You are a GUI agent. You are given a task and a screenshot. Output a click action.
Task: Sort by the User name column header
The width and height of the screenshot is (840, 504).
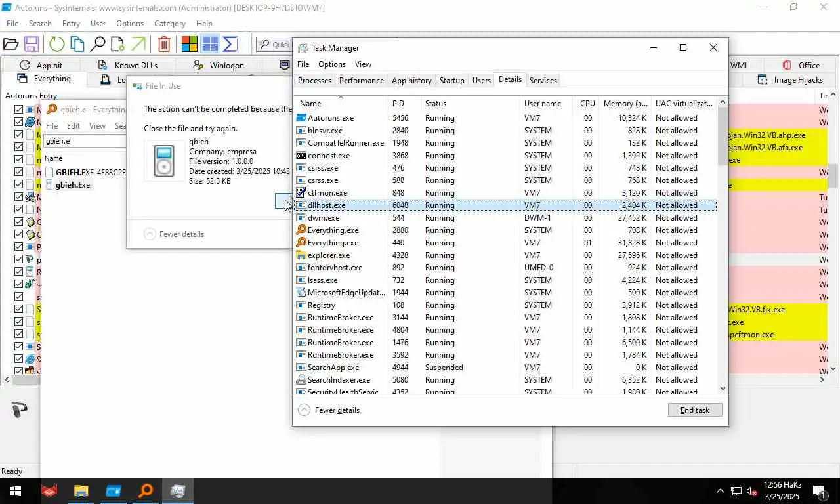click(546, 103)
